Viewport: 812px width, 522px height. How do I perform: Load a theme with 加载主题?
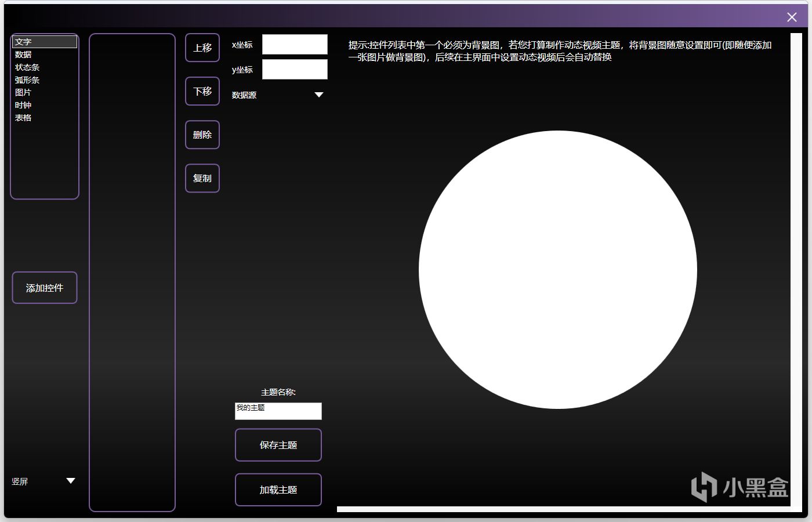(278, 490)
